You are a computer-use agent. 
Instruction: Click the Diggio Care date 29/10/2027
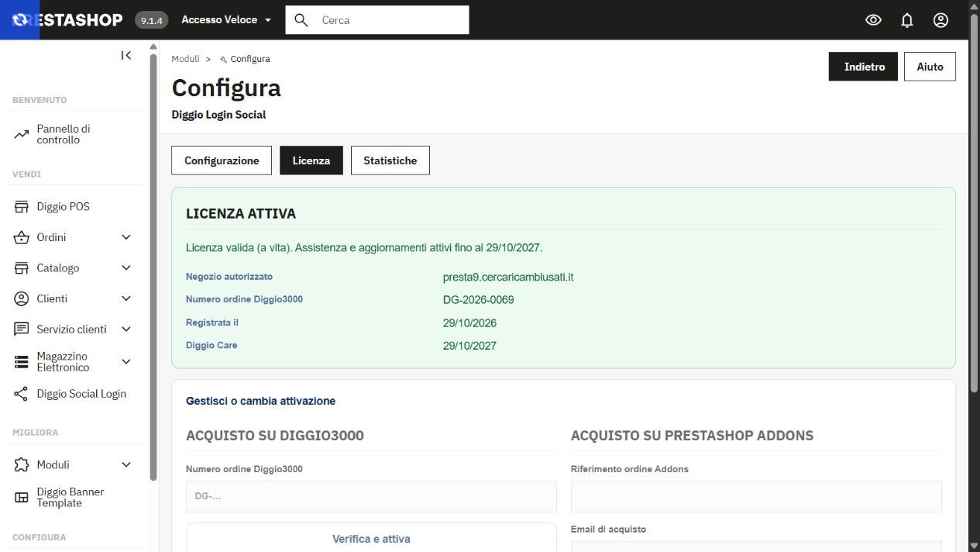click(469, 346)
